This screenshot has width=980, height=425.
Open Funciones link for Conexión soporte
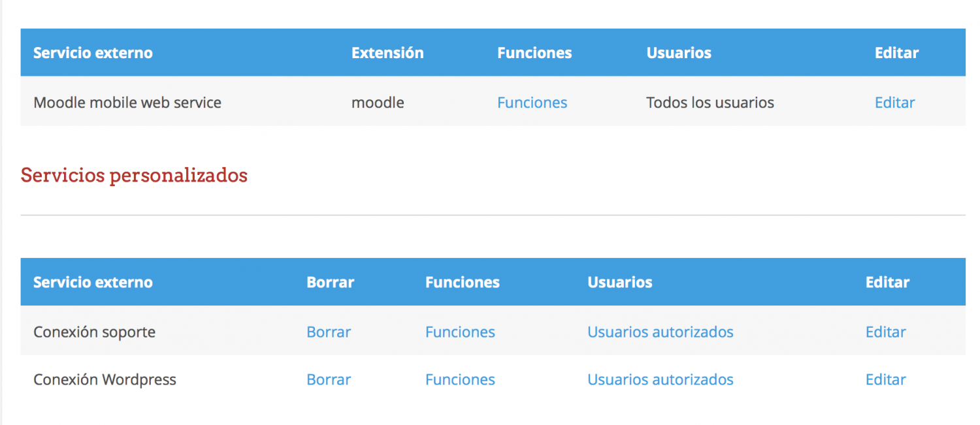click(x=460, y=332)
